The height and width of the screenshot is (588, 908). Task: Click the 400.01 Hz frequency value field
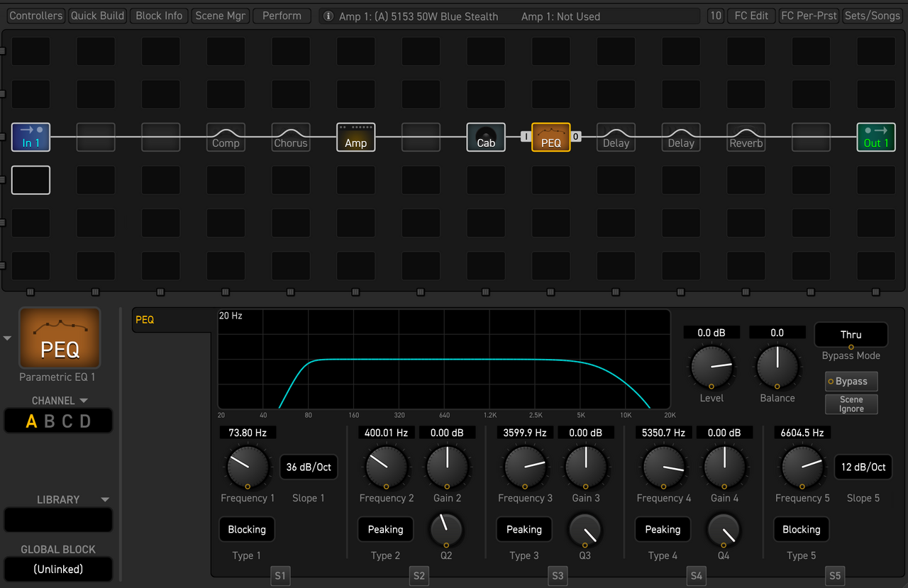(x=387, y=432)
